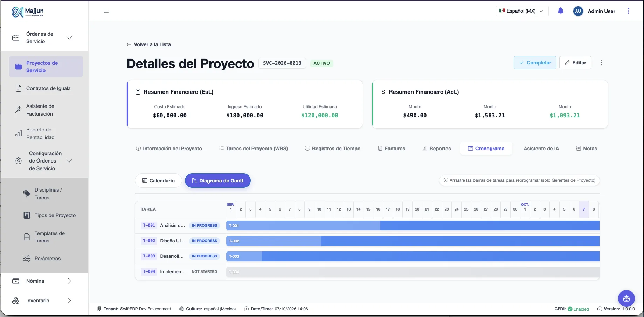Open the Notas tab
This screenshot has height=317, width=644.
(x=587, y=149)
